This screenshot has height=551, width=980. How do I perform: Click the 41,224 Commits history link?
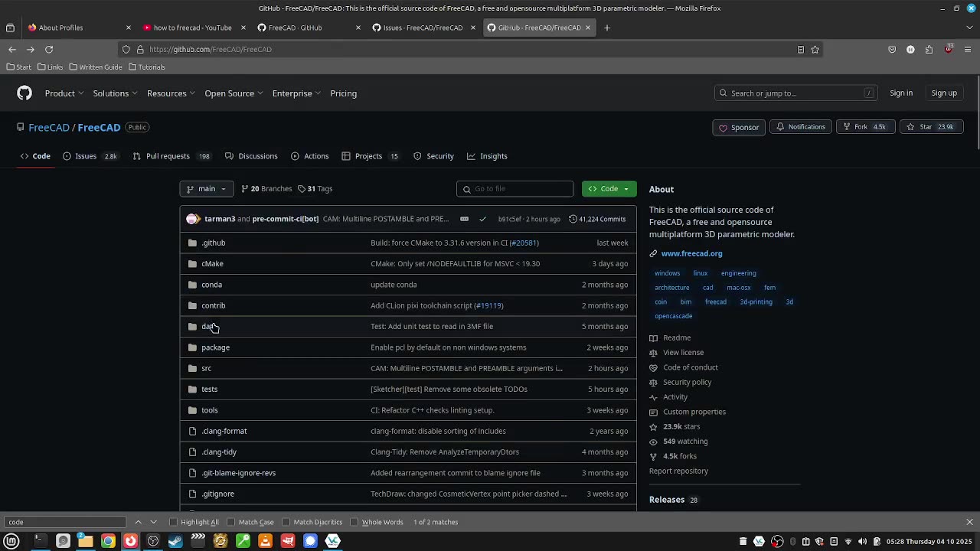(x=596, y=219)
